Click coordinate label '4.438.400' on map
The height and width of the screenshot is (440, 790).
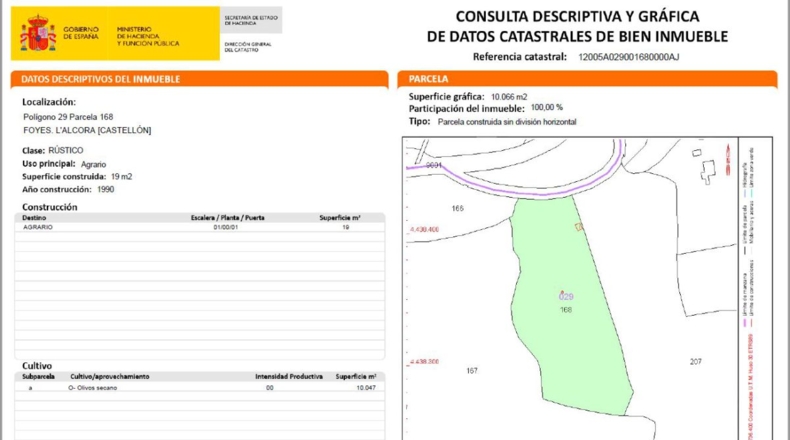pyautogui.click(x=424, y=229)
